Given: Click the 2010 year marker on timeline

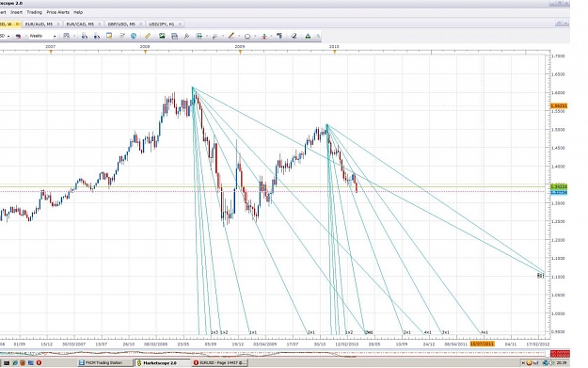Looking at the screenshot, I should [334, 47].
